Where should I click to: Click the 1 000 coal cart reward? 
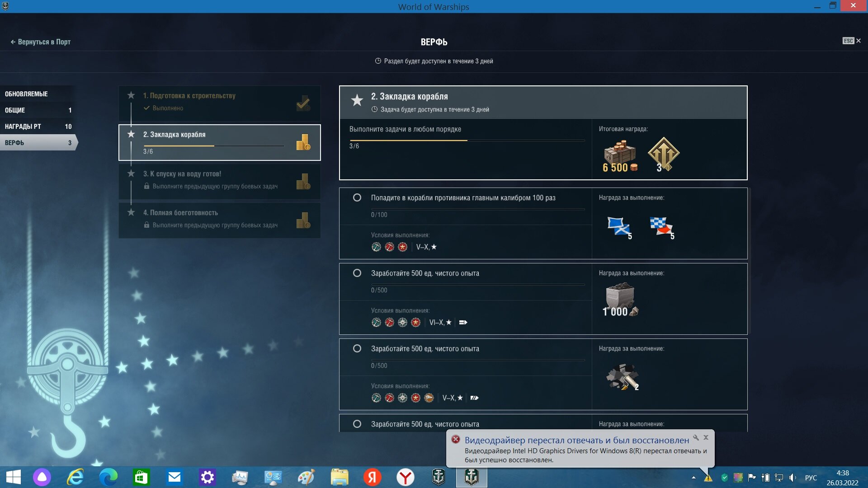click(x=620, y=300)
